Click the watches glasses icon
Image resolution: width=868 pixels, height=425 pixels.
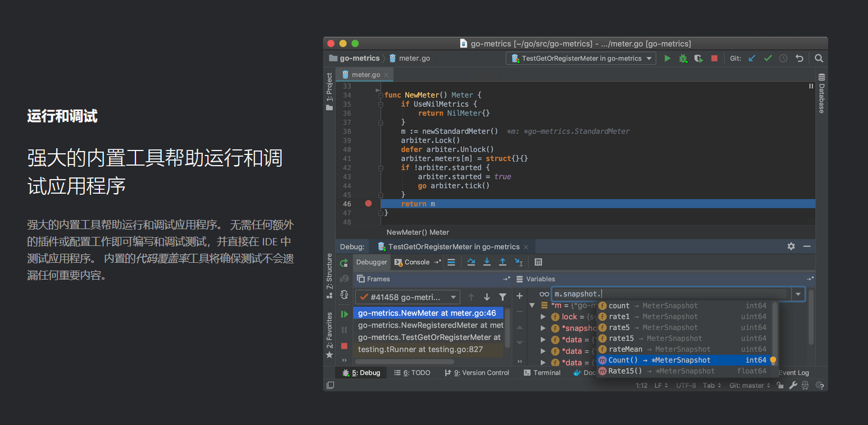click(x=544, y=294)
